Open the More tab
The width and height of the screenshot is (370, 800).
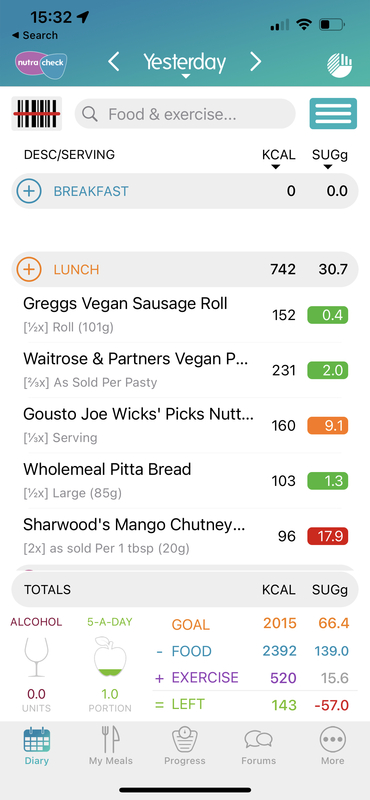[x=333, y=746]
